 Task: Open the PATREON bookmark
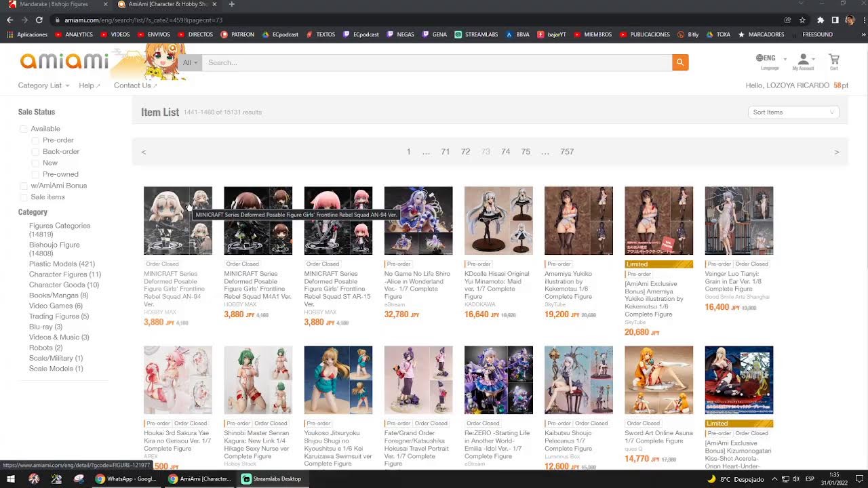click(237, 35)
